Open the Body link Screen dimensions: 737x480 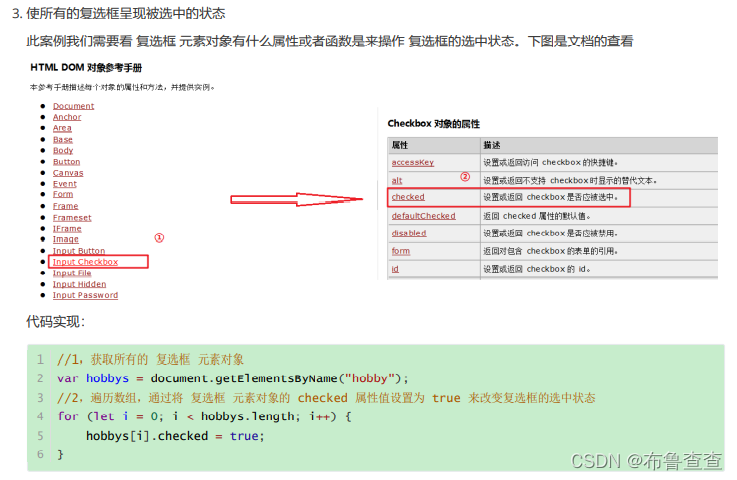click(x=63, y=150)
